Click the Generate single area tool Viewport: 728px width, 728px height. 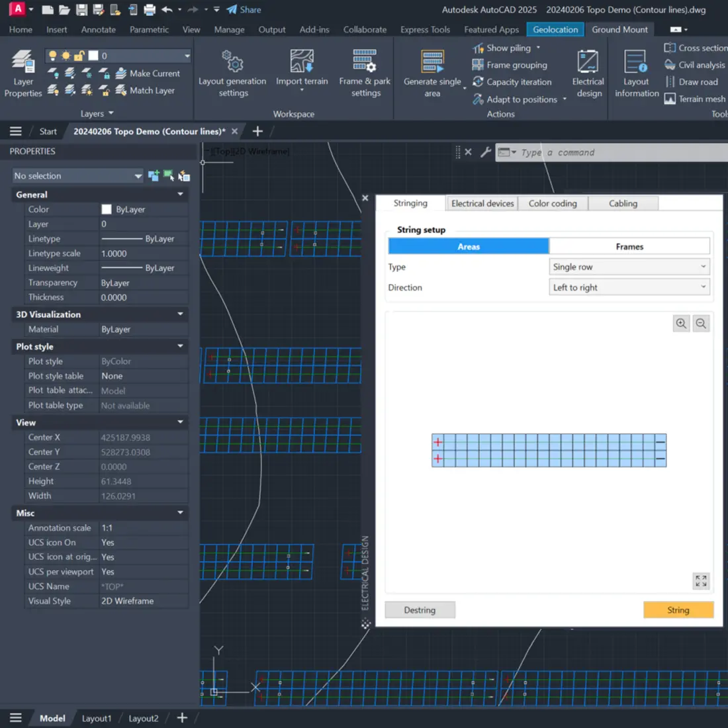click(432, 73)
